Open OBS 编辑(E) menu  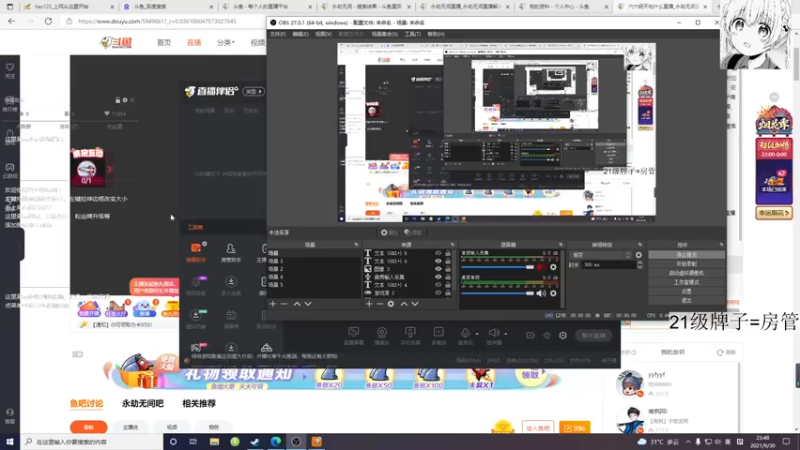tap(301, 34)
